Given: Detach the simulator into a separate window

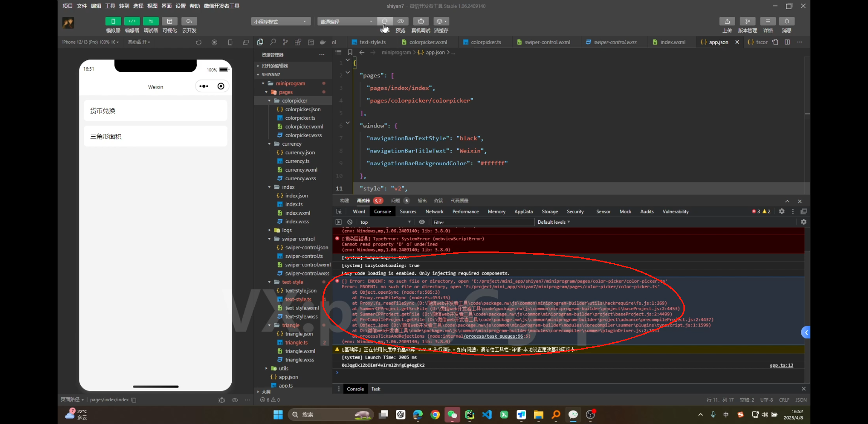Looking at the screenshot, I should click(x=246, y=42).
